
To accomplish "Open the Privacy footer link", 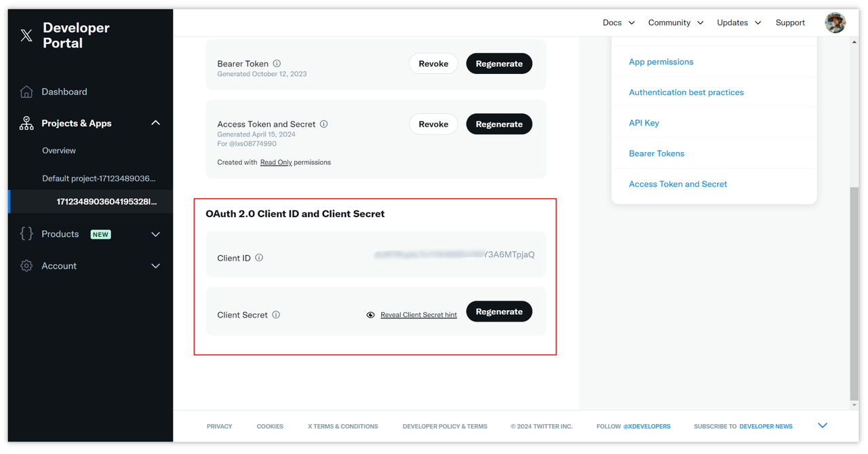I will 220,426.
